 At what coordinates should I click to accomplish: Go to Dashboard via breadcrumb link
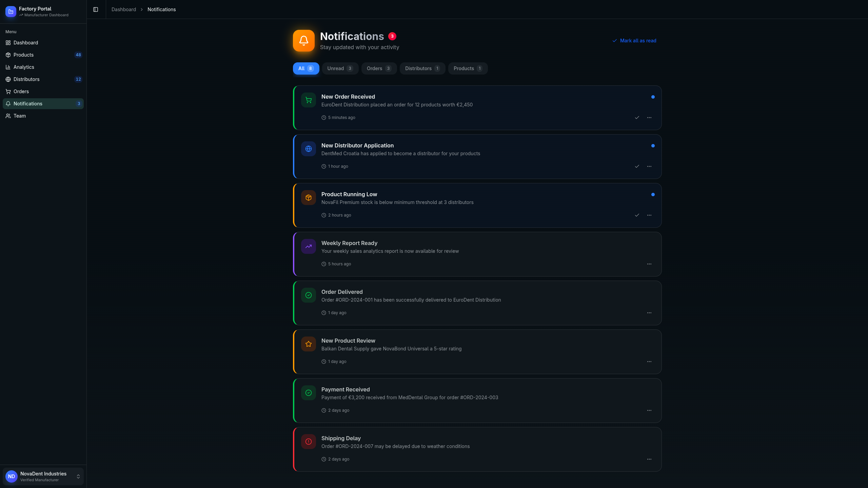[123, 9]
